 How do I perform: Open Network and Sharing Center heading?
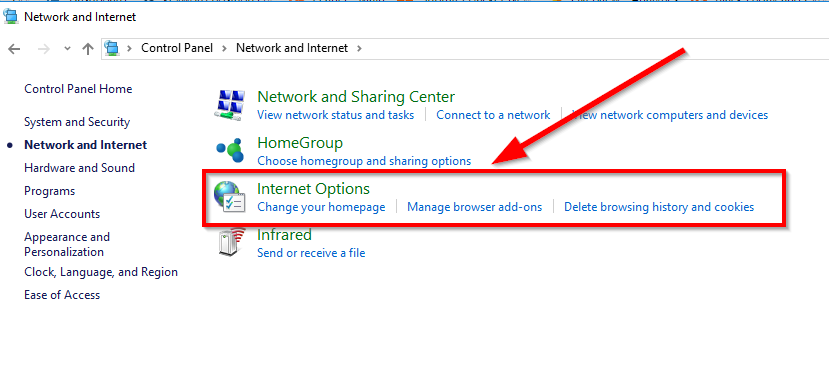click(x=356, y=97)
